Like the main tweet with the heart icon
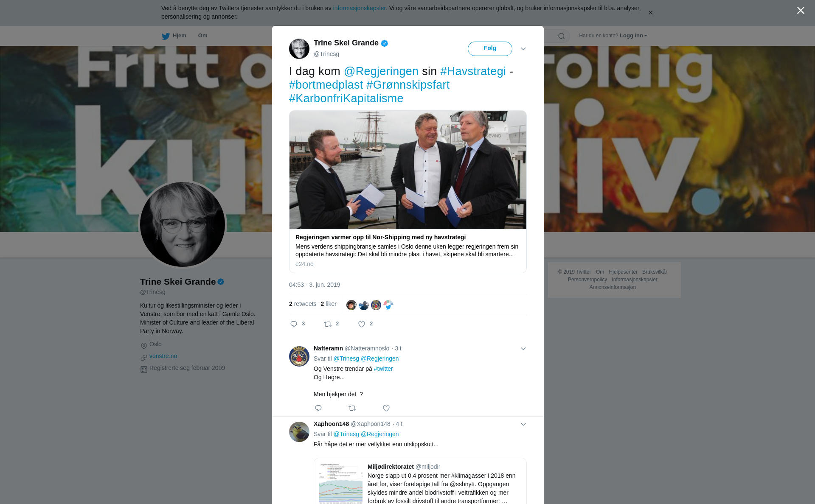 click(x=362, y=324)
